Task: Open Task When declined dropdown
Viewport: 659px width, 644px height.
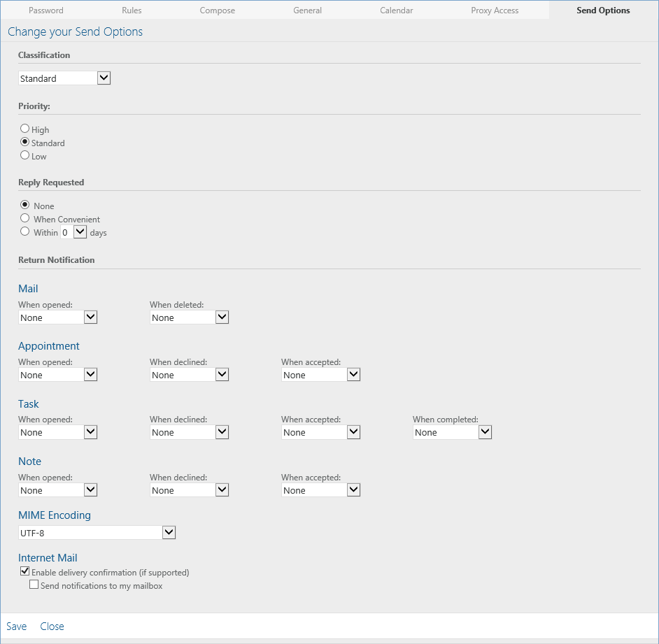Action: point(189,432)
